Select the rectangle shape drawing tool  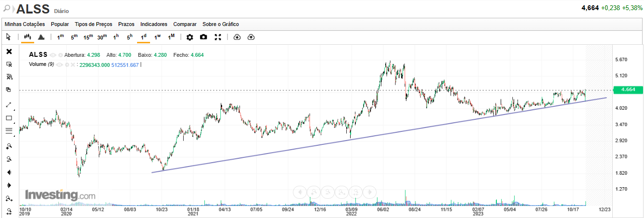click(9, 118)
